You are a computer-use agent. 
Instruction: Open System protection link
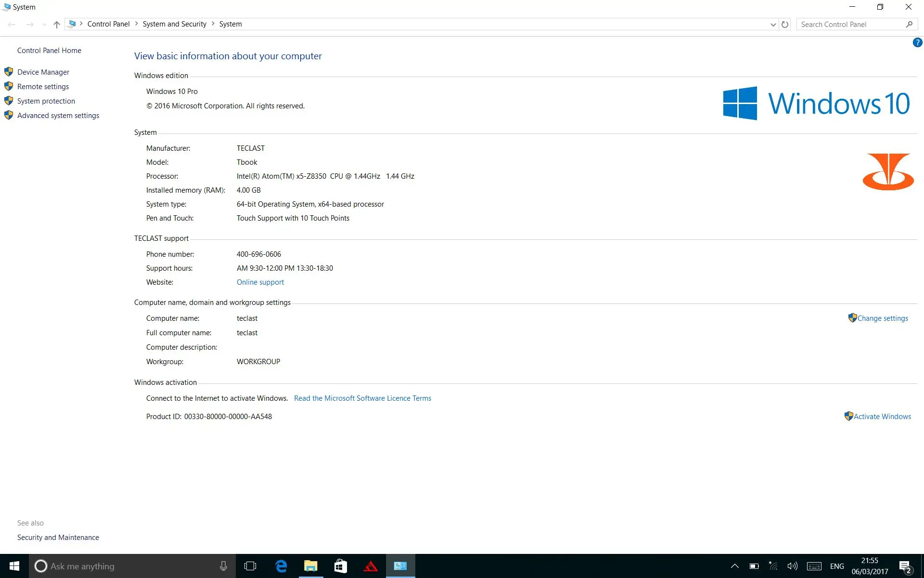[x=46, y=101]
